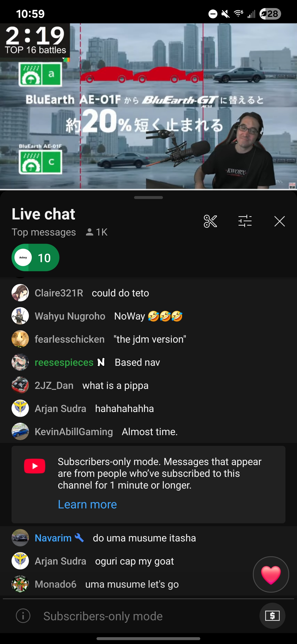Tap info icon beside Subscribers-only mode
This screenshot has width=297, height=644.
pos(23,616)
